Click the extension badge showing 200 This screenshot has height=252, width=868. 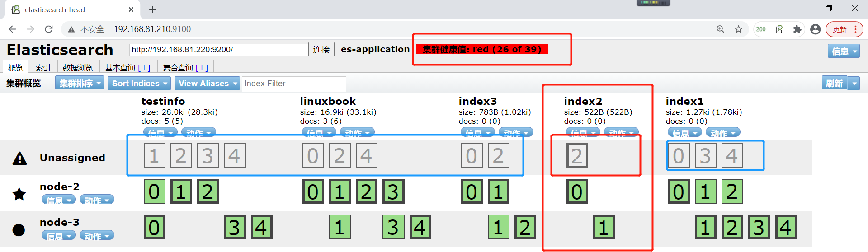click(761, 29)
